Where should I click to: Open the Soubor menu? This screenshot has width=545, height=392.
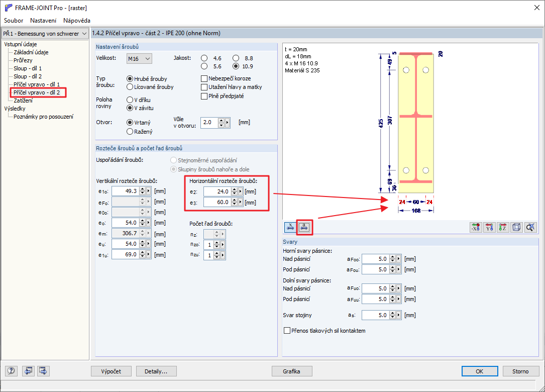pyautogui.click(x=14, y=21)
